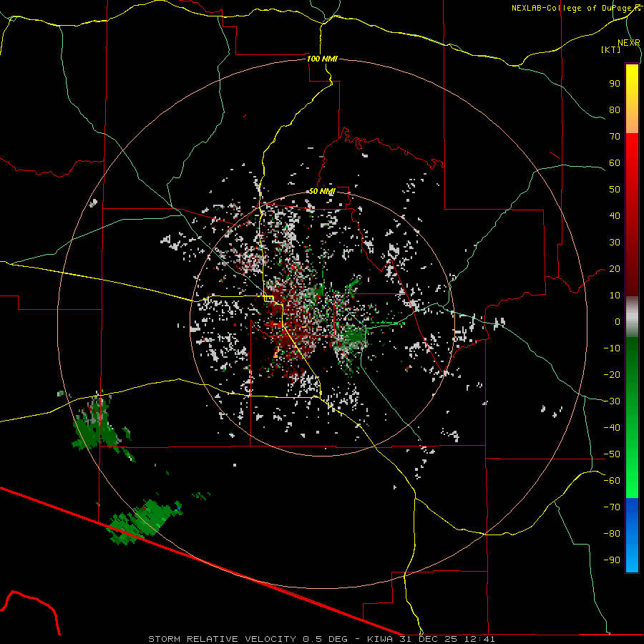644x644 pixels.
Task: Click the -80 value on velocity scale
Action: coord(612,534)
